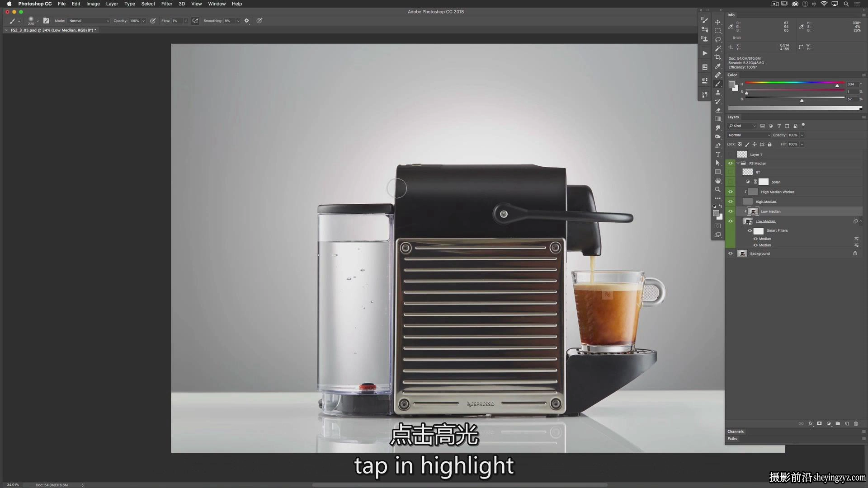Select the Clone Stamp tool
The height and width of the screenshot is (488, 868).
coord(717,93)
